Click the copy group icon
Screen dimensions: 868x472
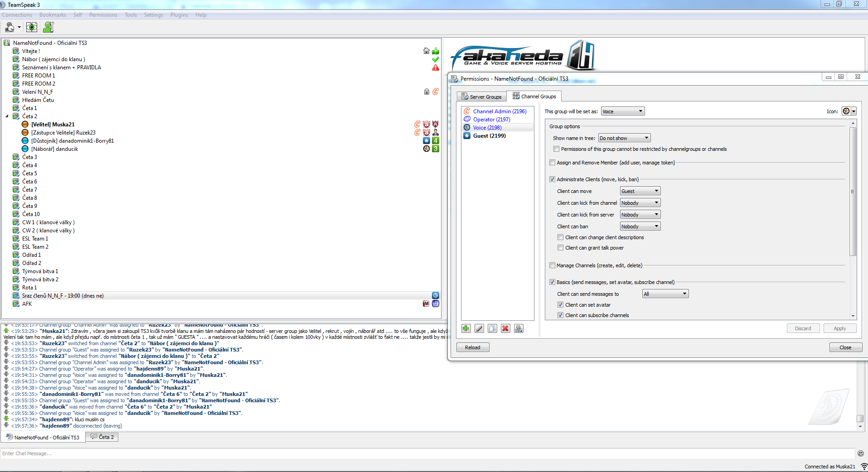click(492, 328)
